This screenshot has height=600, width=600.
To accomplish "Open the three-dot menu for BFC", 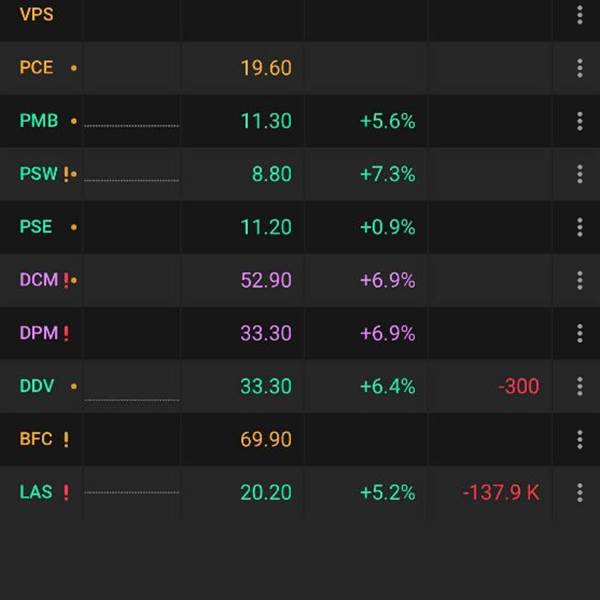I will click(580, 439).
